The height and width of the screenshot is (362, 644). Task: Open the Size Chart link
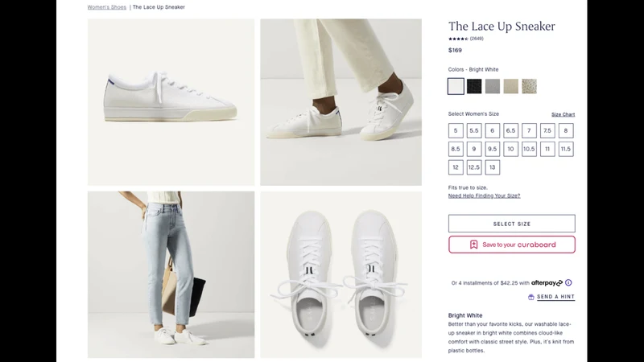click(563, 114)
